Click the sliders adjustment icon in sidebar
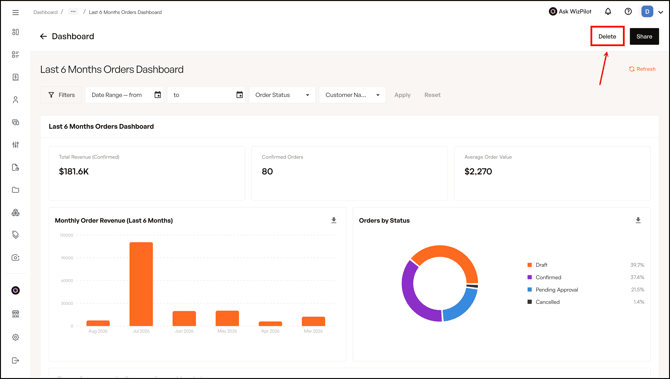The width and height of the screenshot is (670, 379). pyautogui.click(x=15, y=145)
